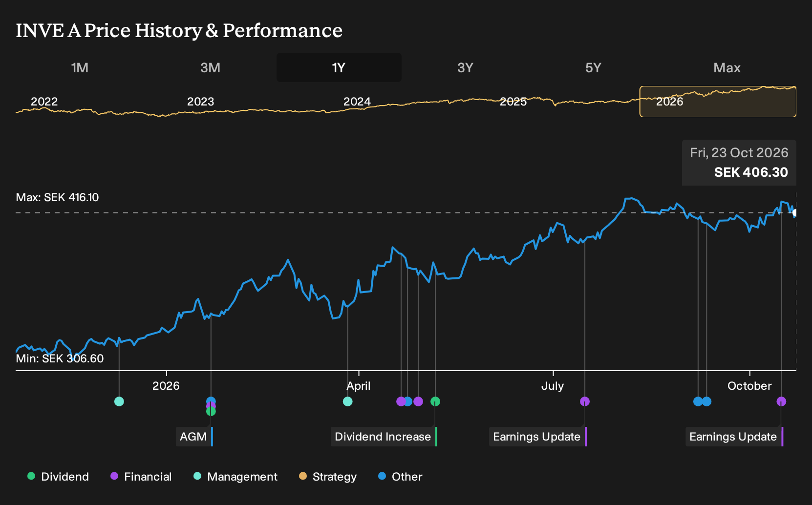Show the Max time range
The image size is (812, 505).
click(727, 67)
